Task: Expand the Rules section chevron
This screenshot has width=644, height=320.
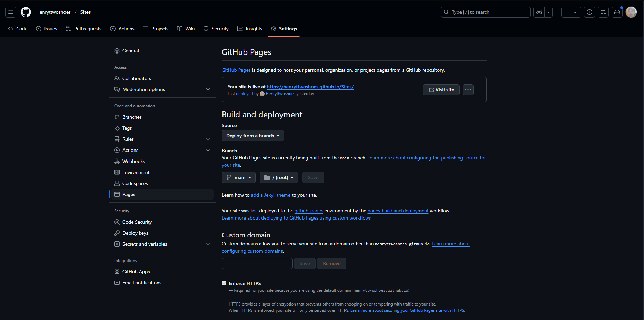Action: (x=208, y=139)
